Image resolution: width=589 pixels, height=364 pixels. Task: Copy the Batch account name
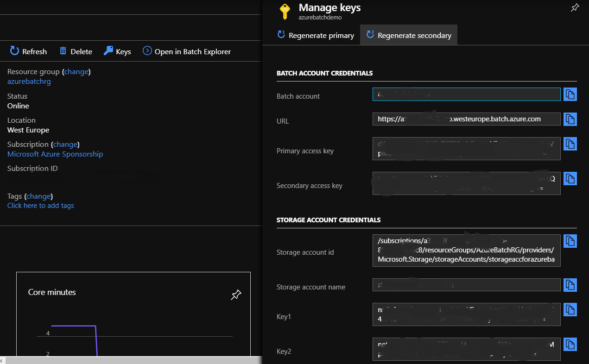(570, 94)
